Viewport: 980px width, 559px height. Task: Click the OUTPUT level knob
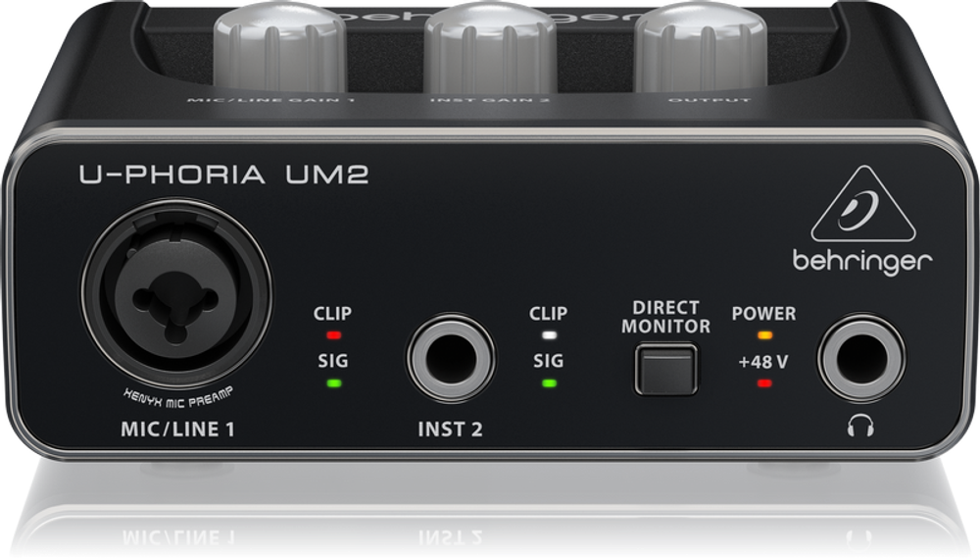coord(701,45)
